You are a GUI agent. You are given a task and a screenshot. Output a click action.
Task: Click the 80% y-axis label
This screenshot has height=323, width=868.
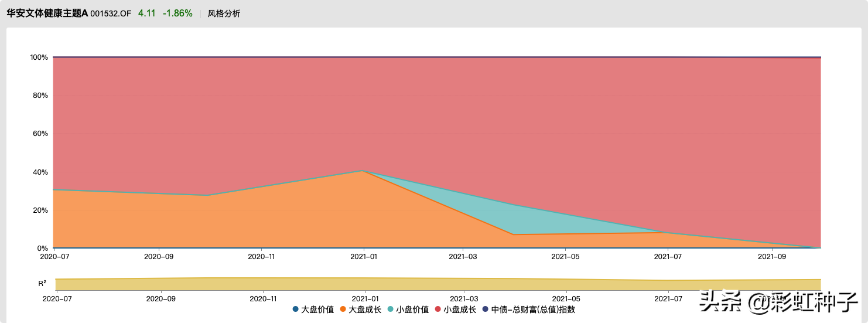tap(41, 96)
